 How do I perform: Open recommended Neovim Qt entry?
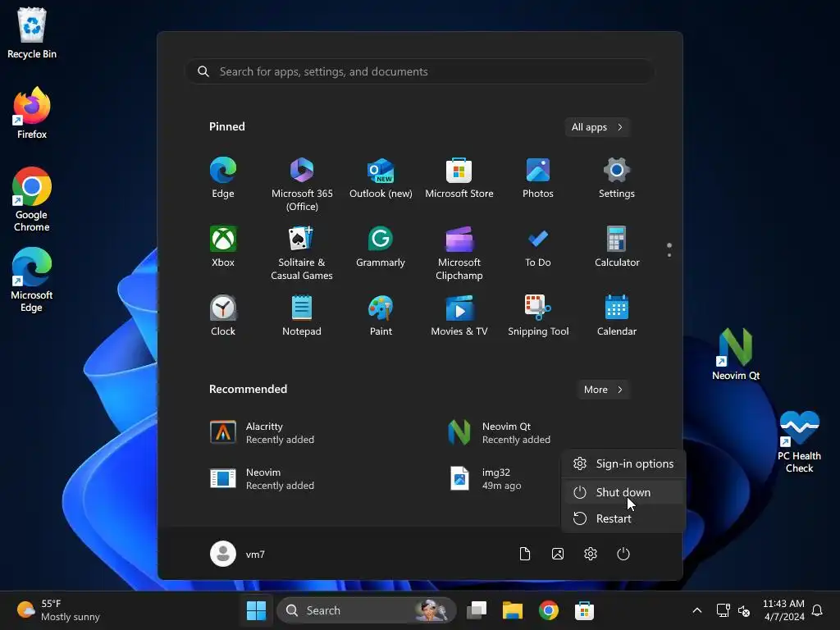point(498,433)
